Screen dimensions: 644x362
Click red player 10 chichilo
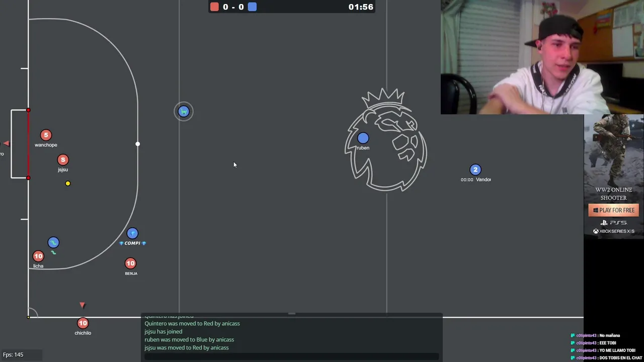(x=83, y=323)
